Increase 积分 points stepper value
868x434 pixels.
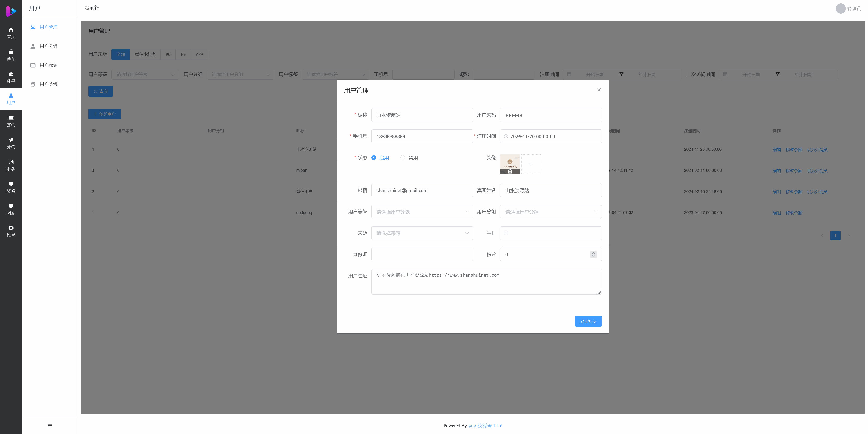click(593, 253)
